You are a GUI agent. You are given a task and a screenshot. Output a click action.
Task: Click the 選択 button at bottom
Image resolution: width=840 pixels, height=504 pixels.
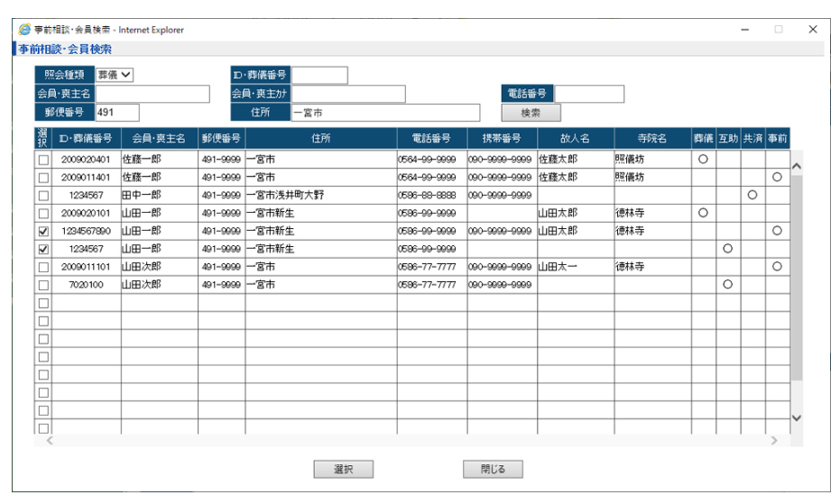[x=343, y=470]
